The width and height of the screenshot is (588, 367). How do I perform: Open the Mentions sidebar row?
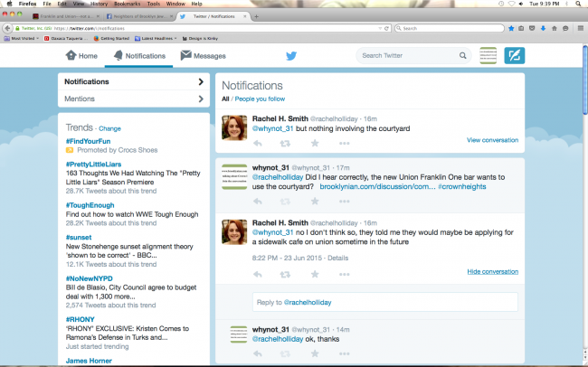point(134,99)
